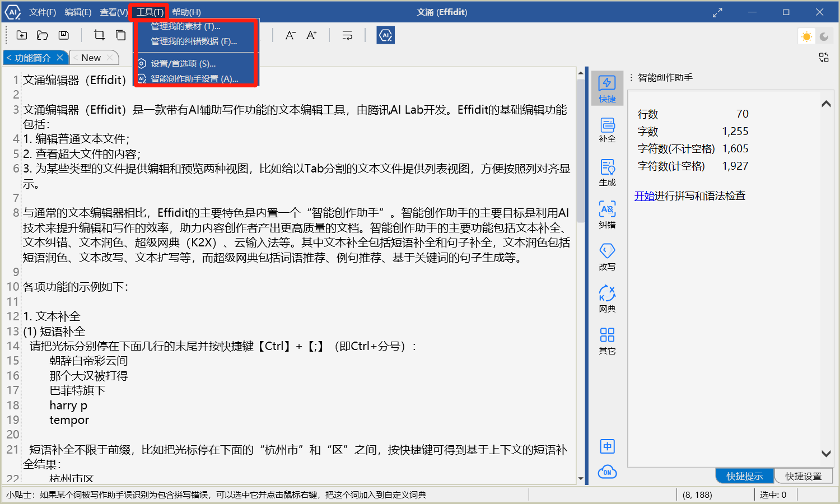Click the blue AI assistant toolbar icon
Viewport: 840px width, 504px height.
[385, 35]
